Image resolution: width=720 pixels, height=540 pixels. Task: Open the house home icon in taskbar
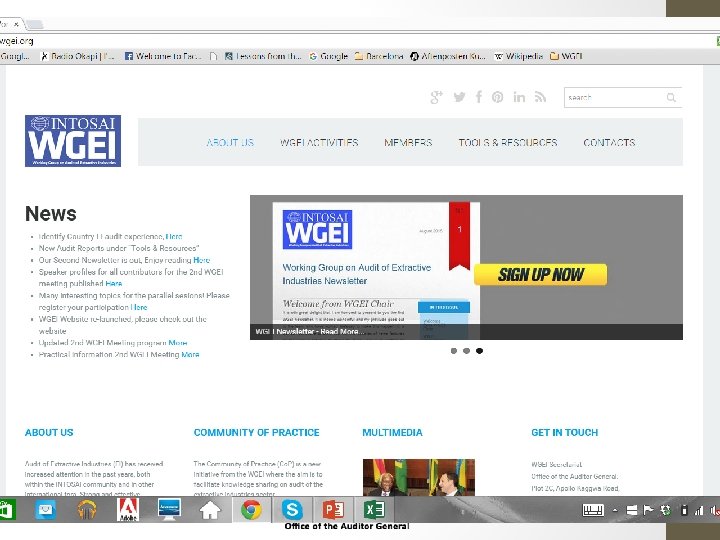coord(210,510)
